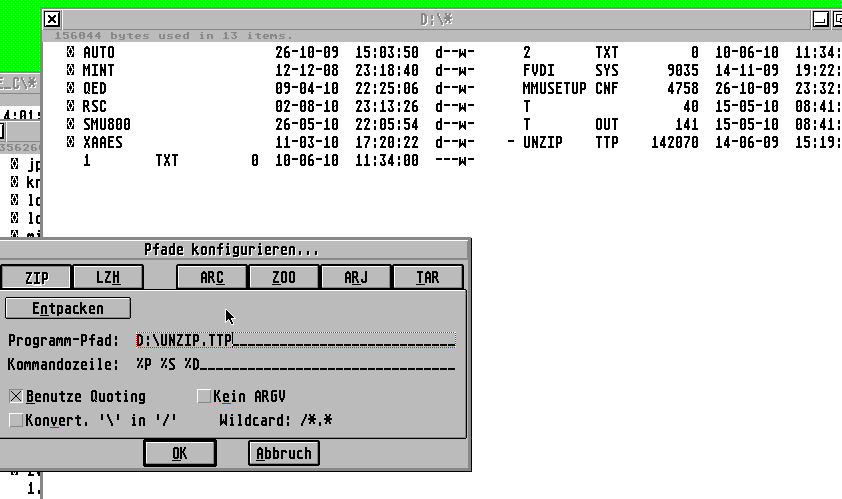Enable the Kein ARGV checkbox
The height and width of the screenshot is (499, 842).
pos(204,397)
